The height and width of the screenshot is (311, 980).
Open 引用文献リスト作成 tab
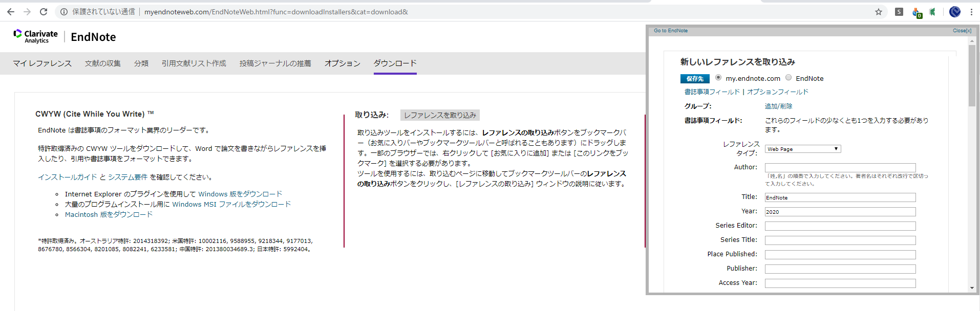click(194, 63)
